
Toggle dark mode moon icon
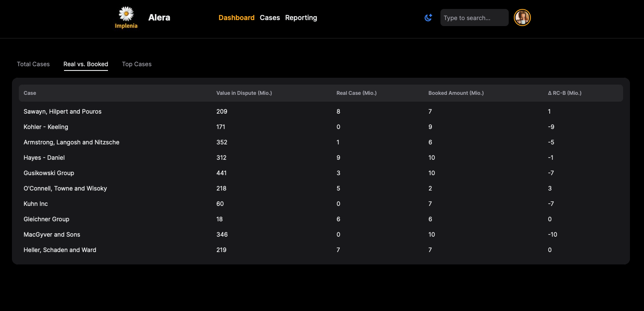(428, 18)
